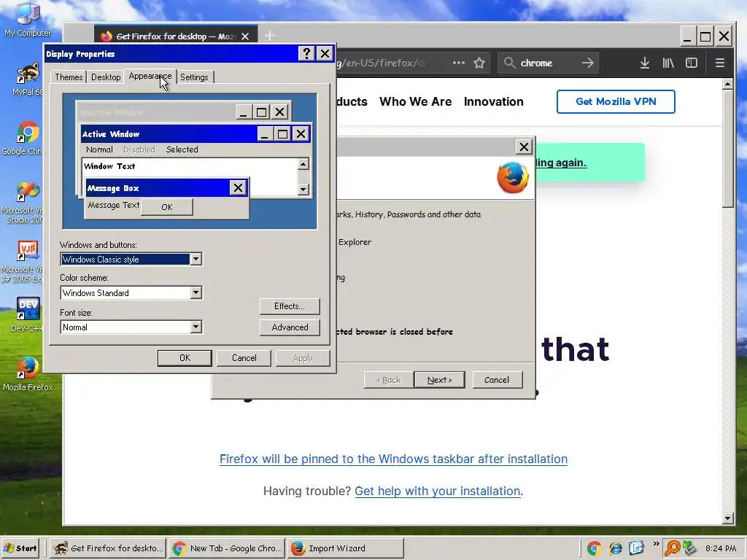Screen dimensions: 747x560
Task: Click Next in the Import Wizard
Action: coord(439,379)
